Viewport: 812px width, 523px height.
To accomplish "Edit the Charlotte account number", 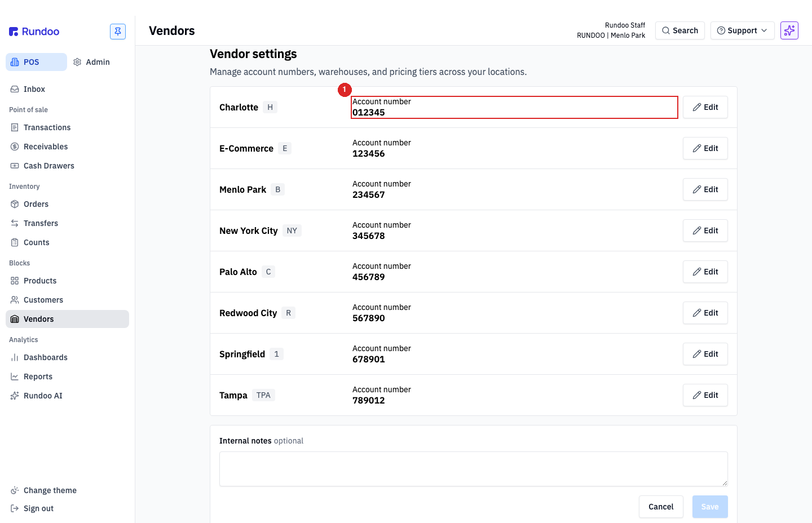I will pos(705,107).
